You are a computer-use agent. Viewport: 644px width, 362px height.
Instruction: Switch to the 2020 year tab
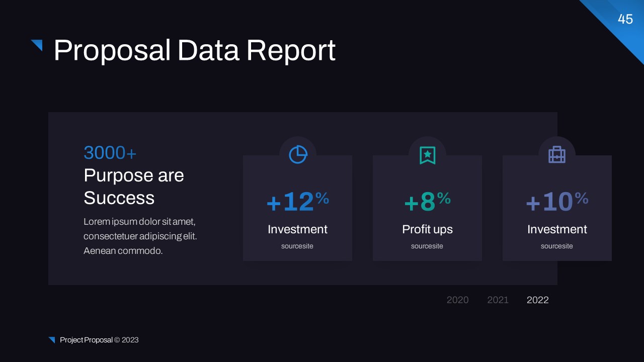[x=457, y=300]
